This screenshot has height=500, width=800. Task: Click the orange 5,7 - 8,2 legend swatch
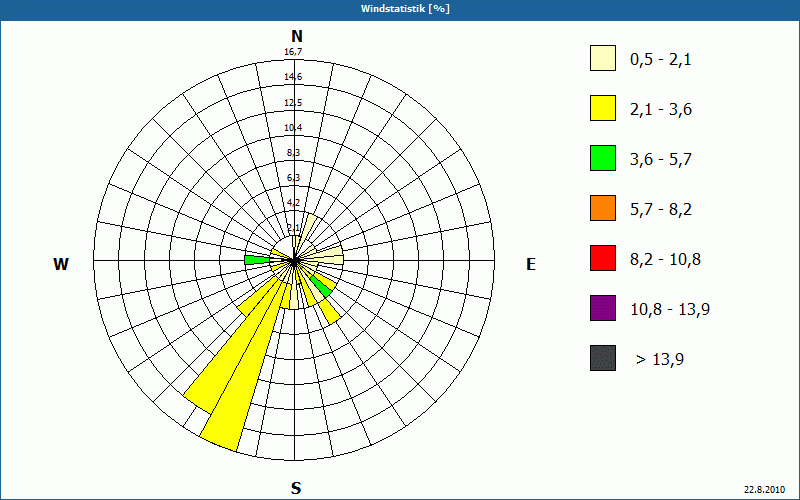click(x=603, y=208)
